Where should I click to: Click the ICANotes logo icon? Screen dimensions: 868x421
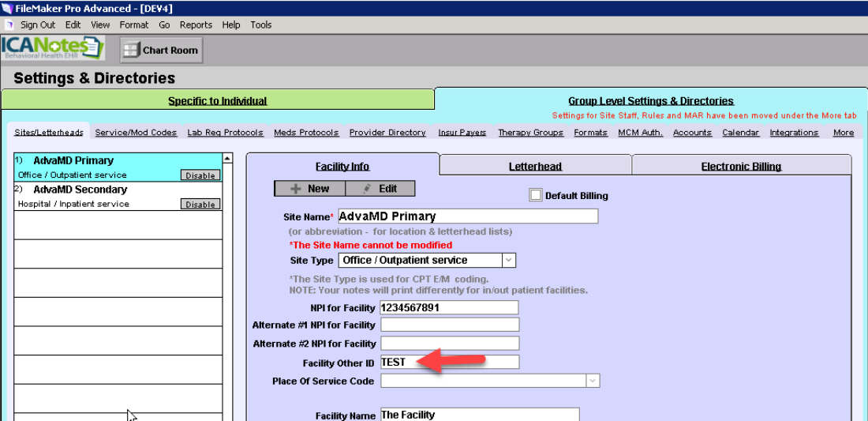[x=52, y=48]
